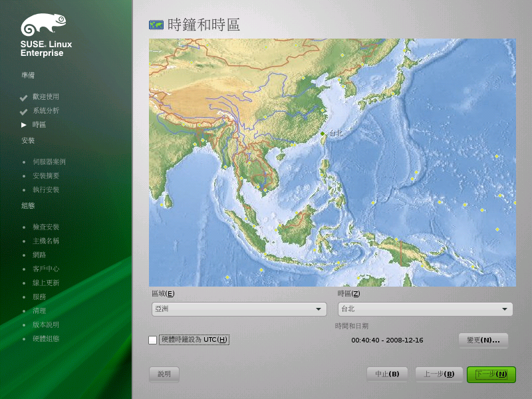Click the checkmark icon next to 歡迎使用
This screenshot has height=399, width=532.
23,98
